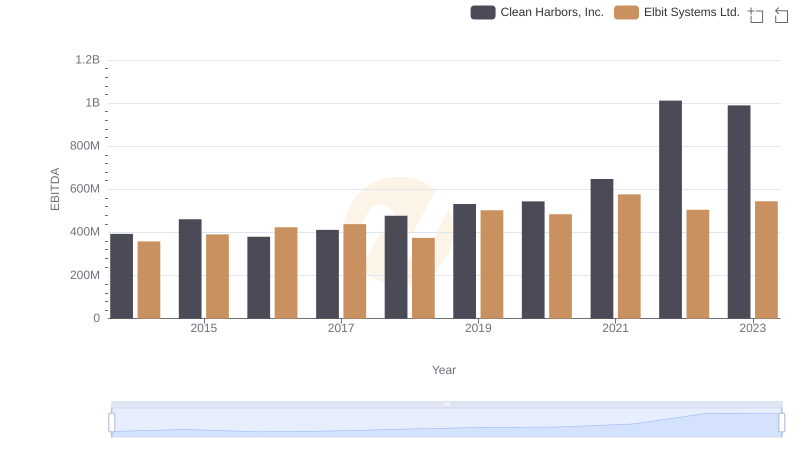Select the tallest Clean Harbors bar for 2022
The height and width of the screenshot is (461, 800).
670,210
